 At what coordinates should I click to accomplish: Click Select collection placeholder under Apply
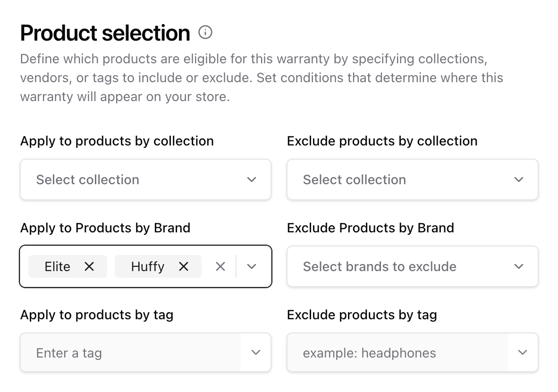click(87, 180)
